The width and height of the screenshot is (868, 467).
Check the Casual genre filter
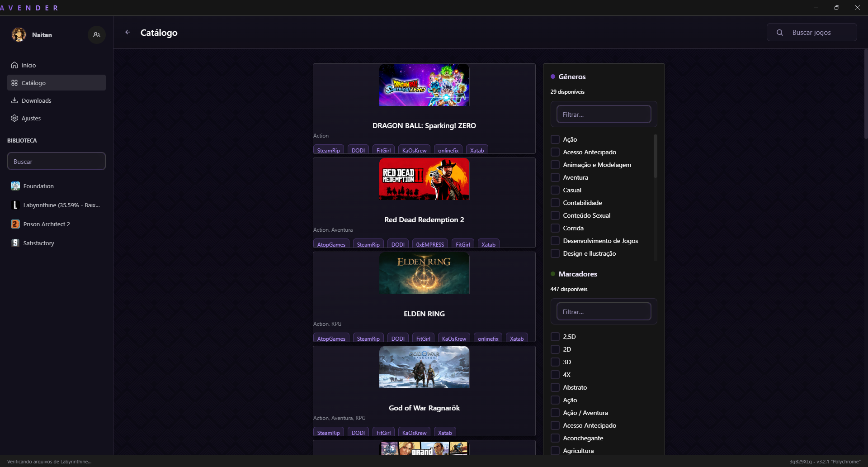click(x=555, y=190)
